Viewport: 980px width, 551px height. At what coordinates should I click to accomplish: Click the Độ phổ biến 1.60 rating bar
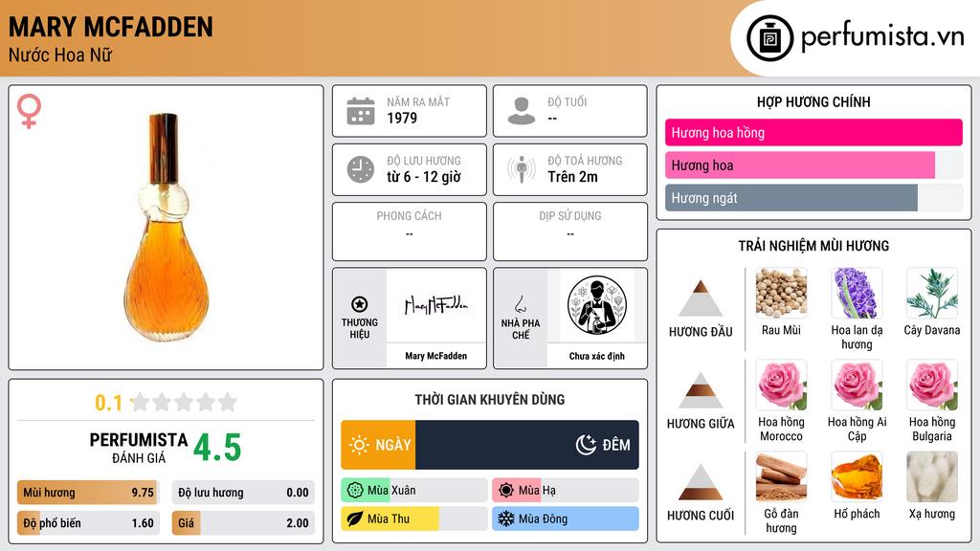88,523
